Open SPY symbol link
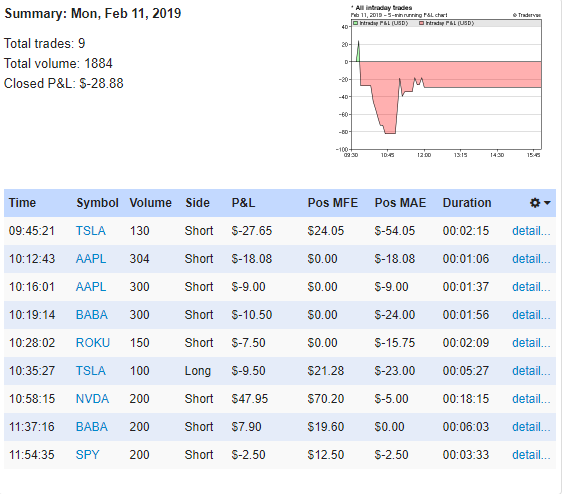The image size is (566, 494). 87,455
